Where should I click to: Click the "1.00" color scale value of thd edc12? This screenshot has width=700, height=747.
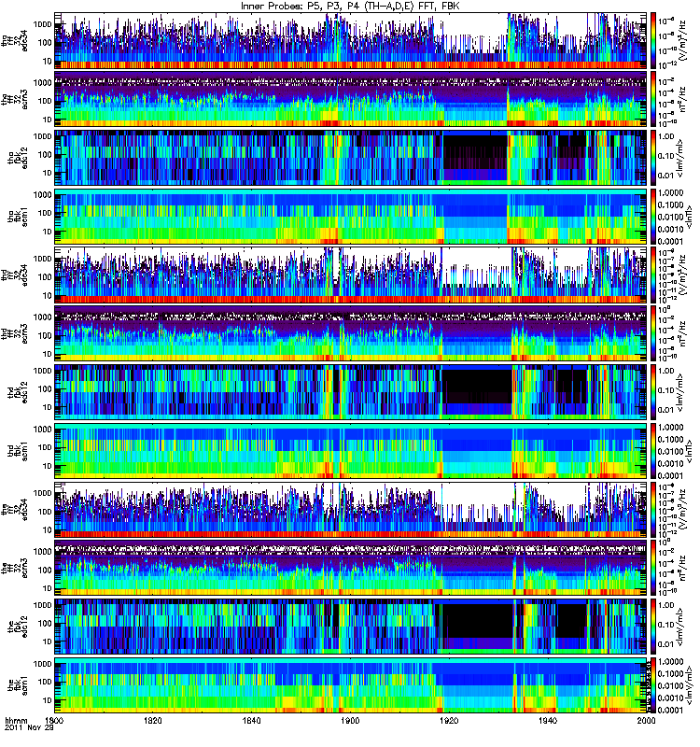point(666,371)
